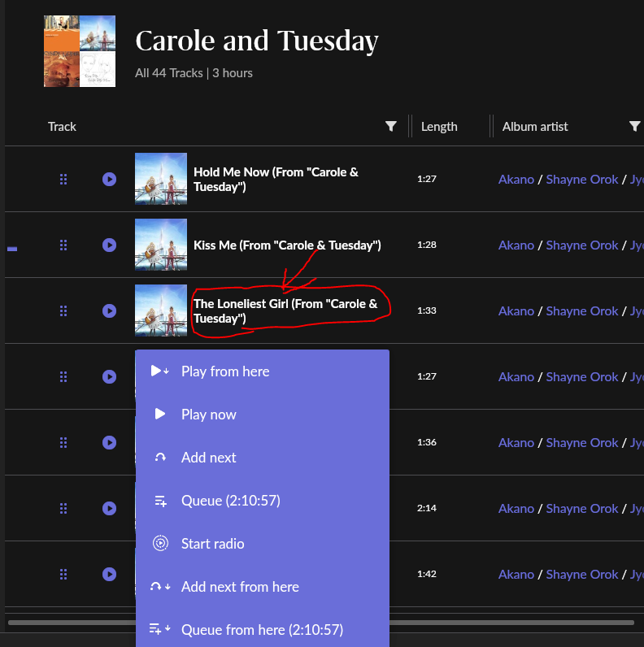
Task: Click the 1:33 length value
Action: [x=426, y=310]
